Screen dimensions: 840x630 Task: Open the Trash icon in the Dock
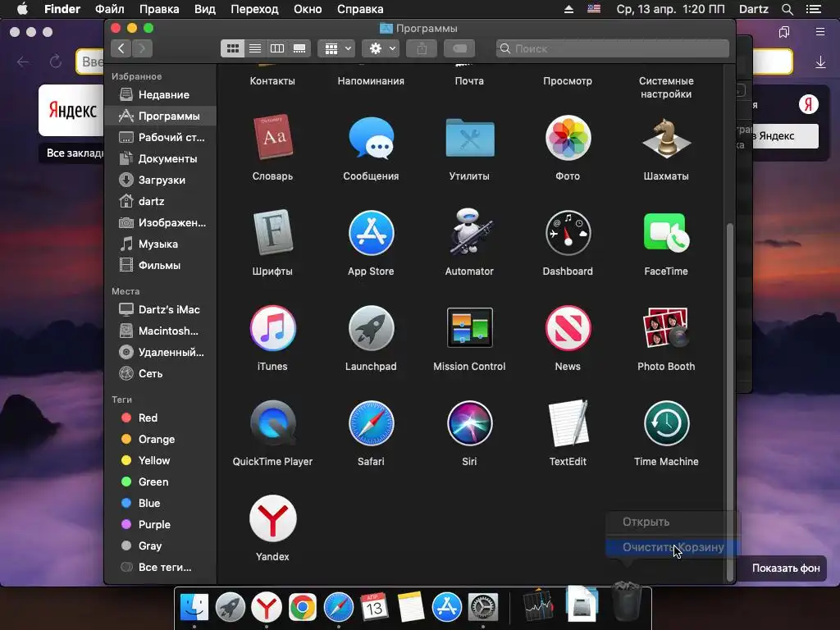point(626,603)
